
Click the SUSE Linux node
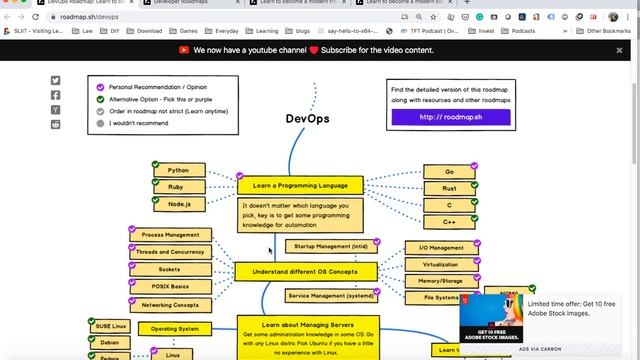pyautogui.click(x=110, y=327)
